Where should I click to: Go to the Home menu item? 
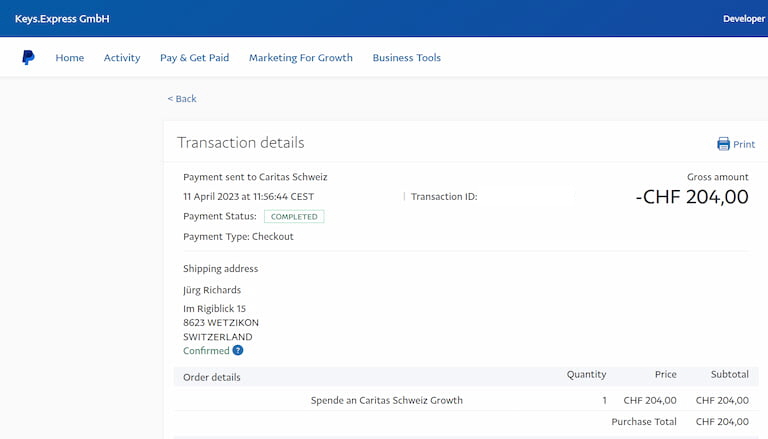[70, 58]
